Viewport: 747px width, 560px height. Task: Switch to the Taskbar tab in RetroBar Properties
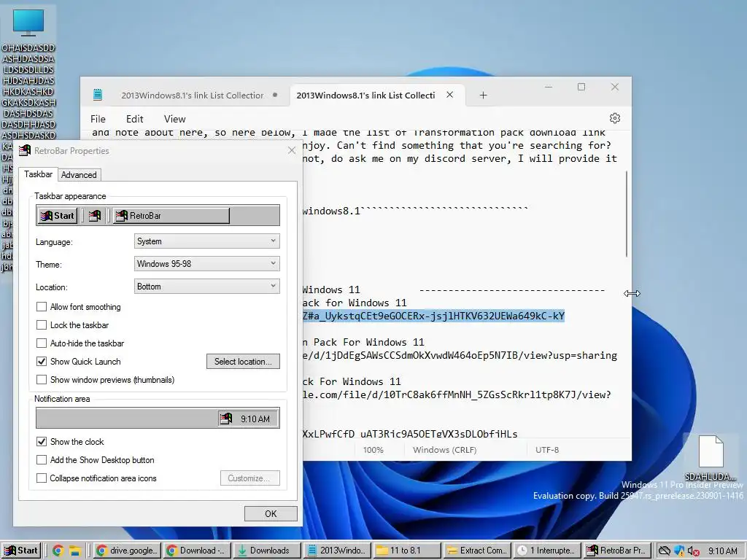point(38,174)
